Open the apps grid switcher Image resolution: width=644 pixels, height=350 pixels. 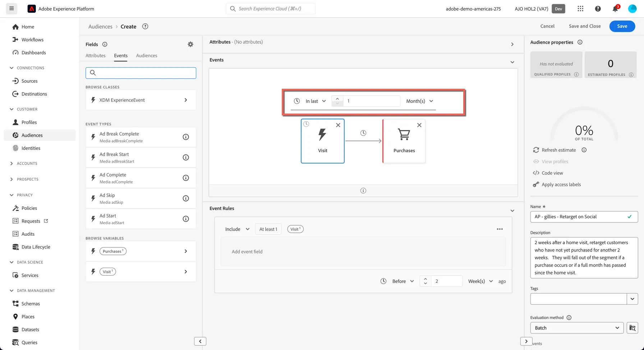pos(580,9)
